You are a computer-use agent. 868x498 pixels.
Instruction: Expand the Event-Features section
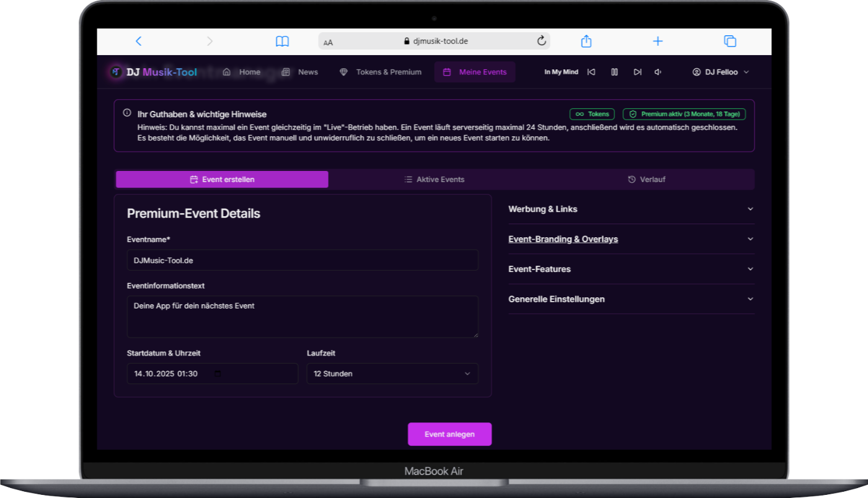pyautogui.click(x=631, y=269)
